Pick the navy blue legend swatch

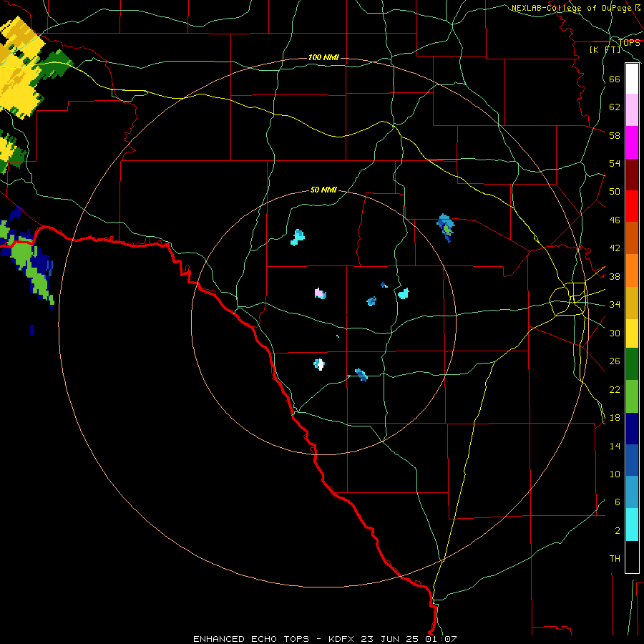[x=632, y=429]
